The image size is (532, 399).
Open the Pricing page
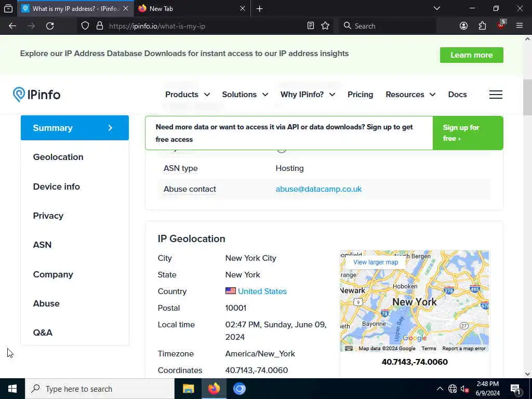point(361,95)
